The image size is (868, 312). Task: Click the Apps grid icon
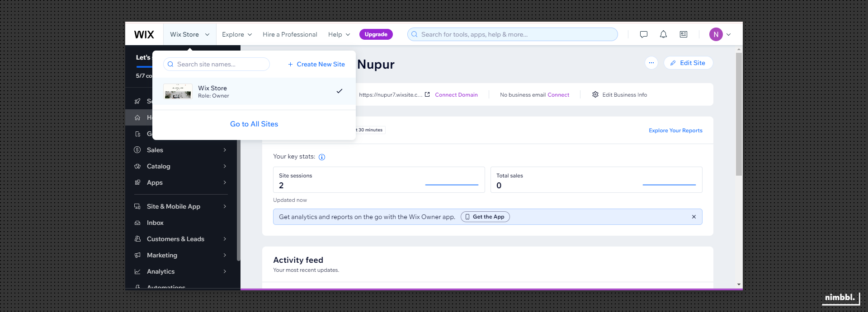point(137,182)
